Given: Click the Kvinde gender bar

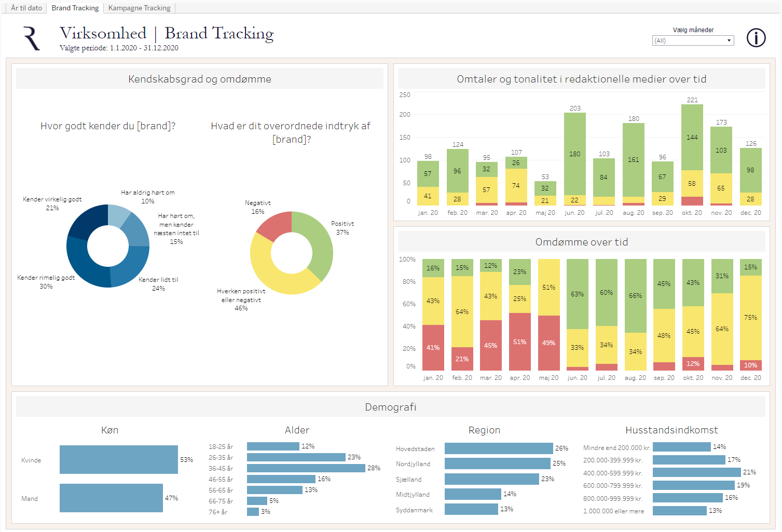Looking at the screenshot, I should pos(118,460).
